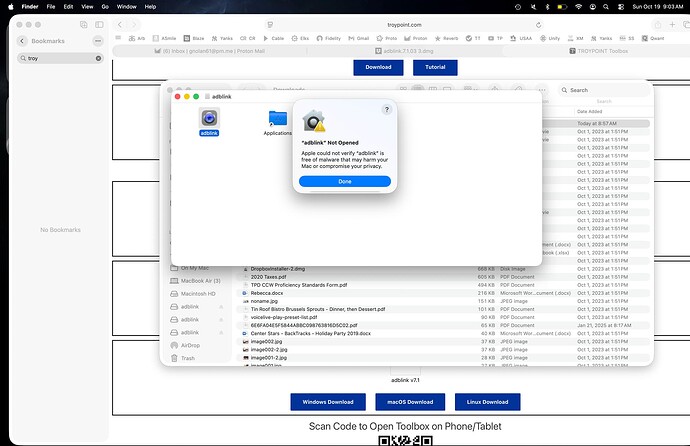Open the tab groups icon in the Safari sidebar header
Screen dimensions: 690x446
pyautogui.click(x=84, y=25)
